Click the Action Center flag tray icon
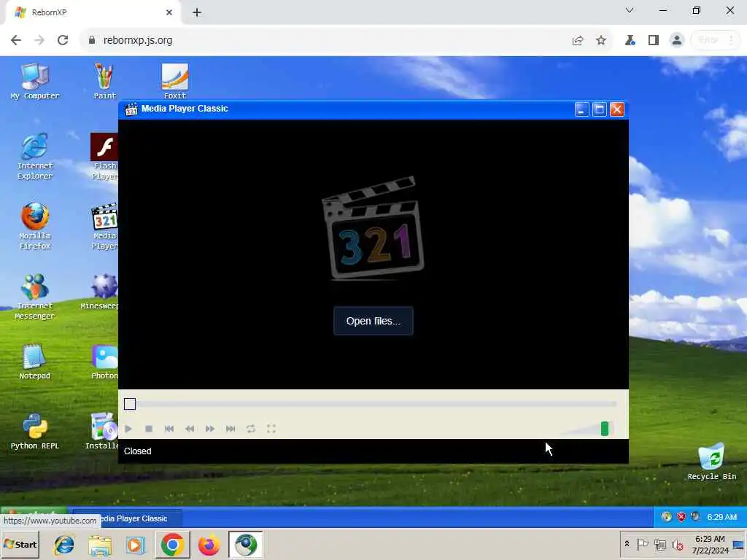The width and height of the screenshot is (747, 560). (x=642, y=544)
